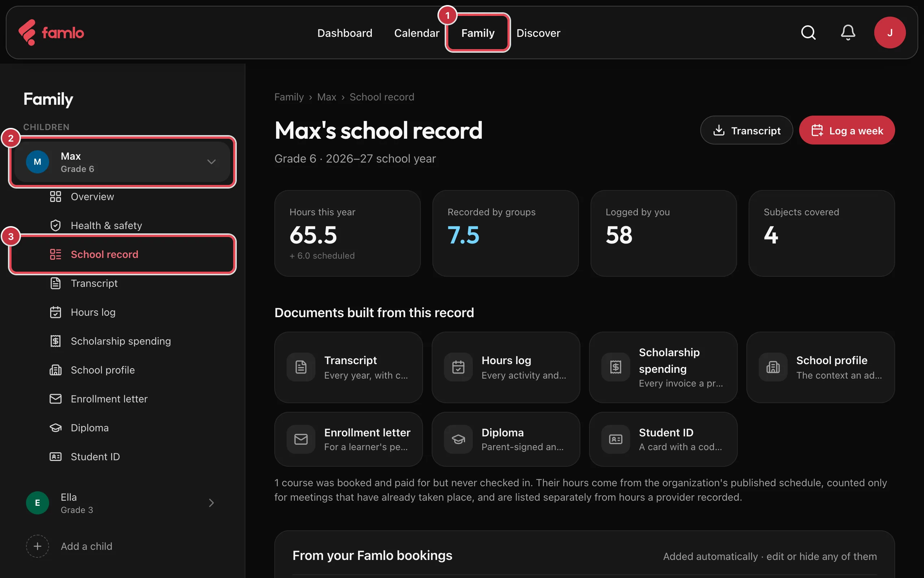Screen dimensions: 924x578
Task: Open the Diploma document card title
Action: click(x=502, y=433)
